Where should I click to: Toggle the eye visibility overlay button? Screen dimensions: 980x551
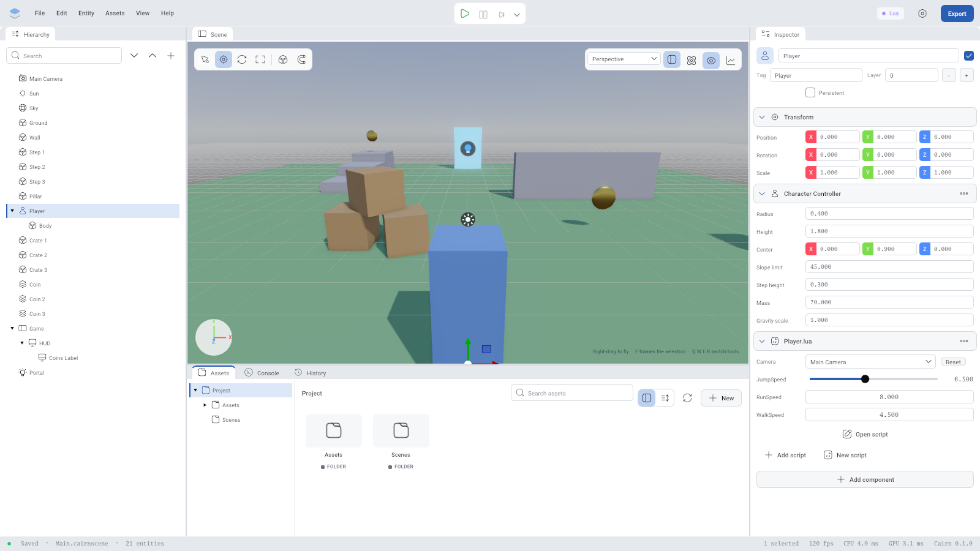711,60
